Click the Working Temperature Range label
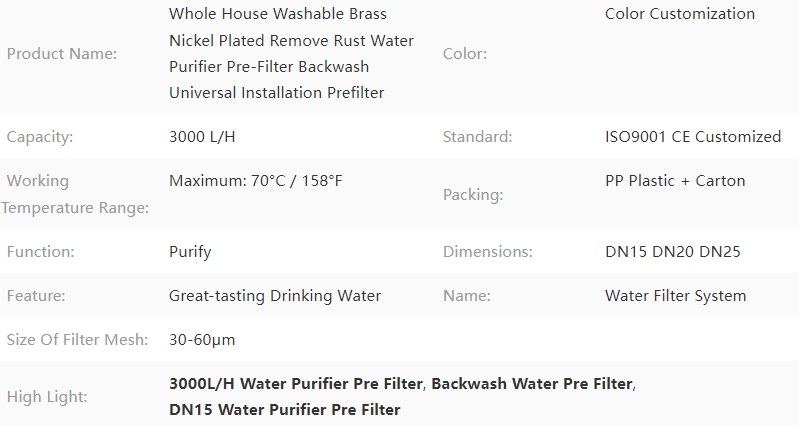799x425 pixels. (75, 194)
